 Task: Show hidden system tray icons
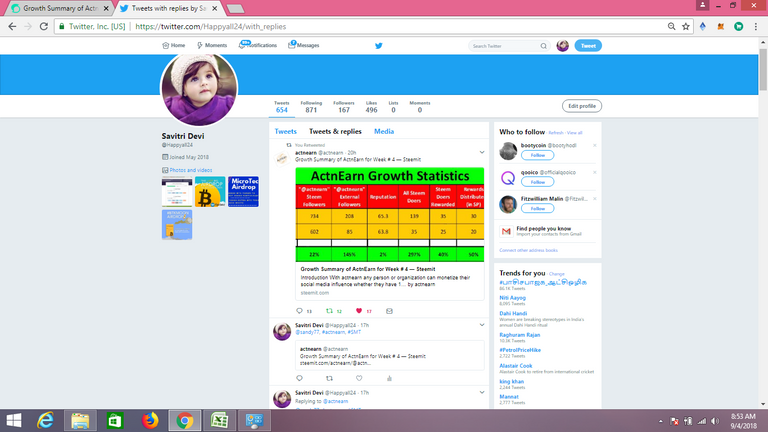[x=660, y=421]
